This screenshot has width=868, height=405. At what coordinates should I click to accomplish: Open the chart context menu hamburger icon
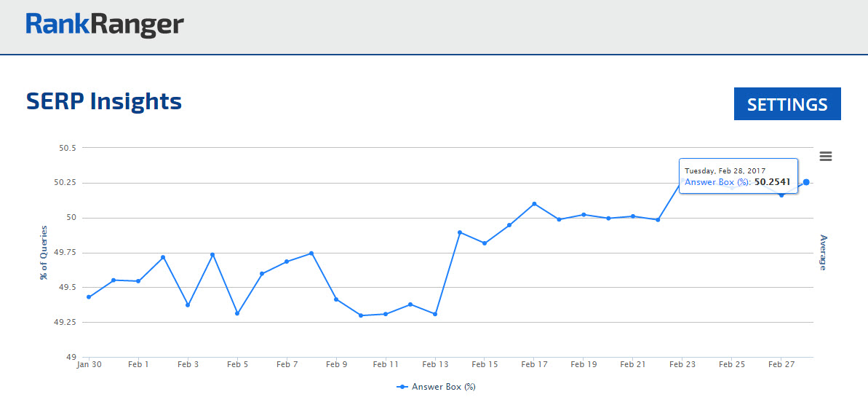pyautogui.click(x=825, y=156)
